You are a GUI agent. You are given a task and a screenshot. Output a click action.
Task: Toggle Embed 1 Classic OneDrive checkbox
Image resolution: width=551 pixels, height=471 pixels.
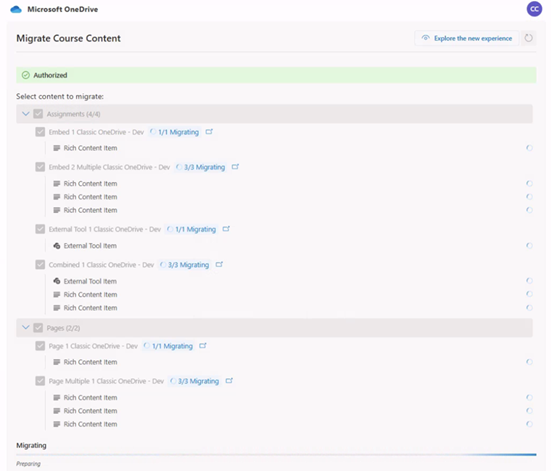[40, 132]
